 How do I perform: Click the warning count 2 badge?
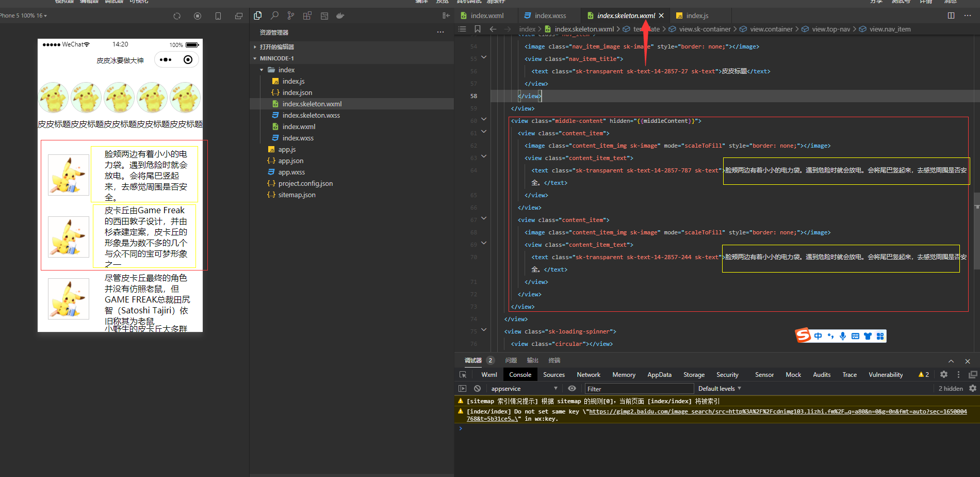click(x=924, y=375)
